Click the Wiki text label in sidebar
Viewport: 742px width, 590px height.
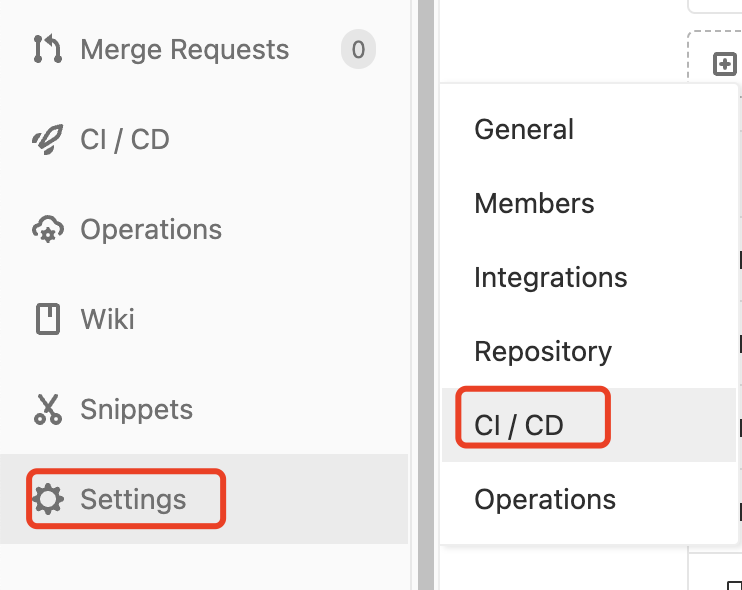[107, 319]
